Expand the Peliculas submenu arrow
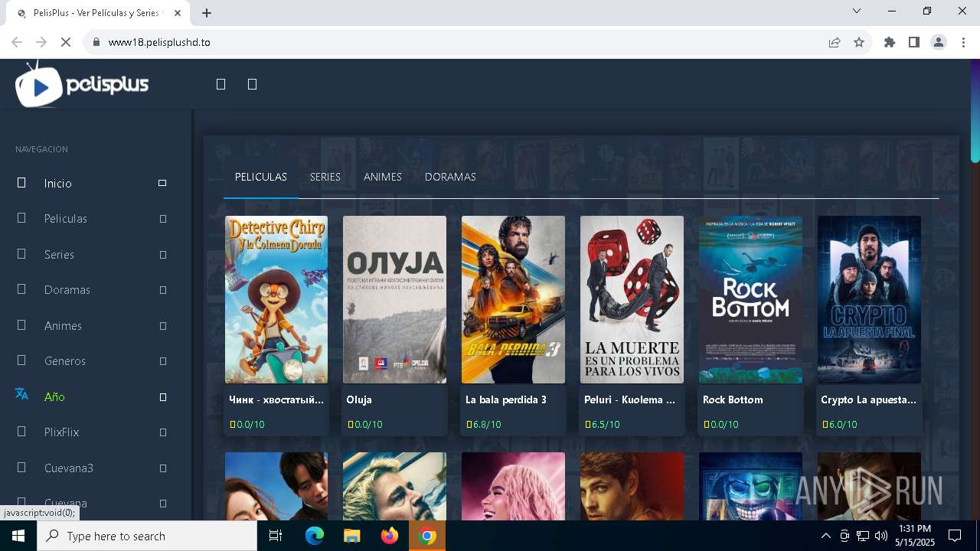 pyautogui.click(x=162, y=219)
